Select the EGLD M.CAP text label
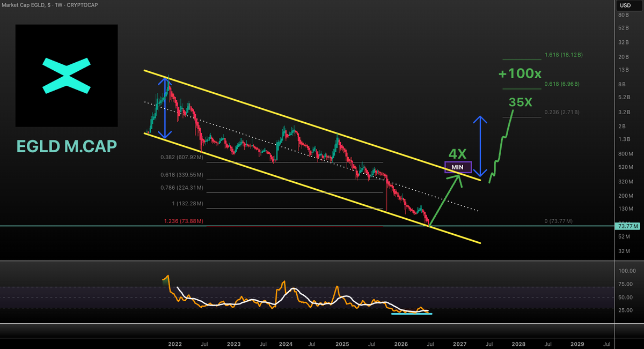This screenshot has width=644, height=349. pyautogui.click(x=66, y=145)
